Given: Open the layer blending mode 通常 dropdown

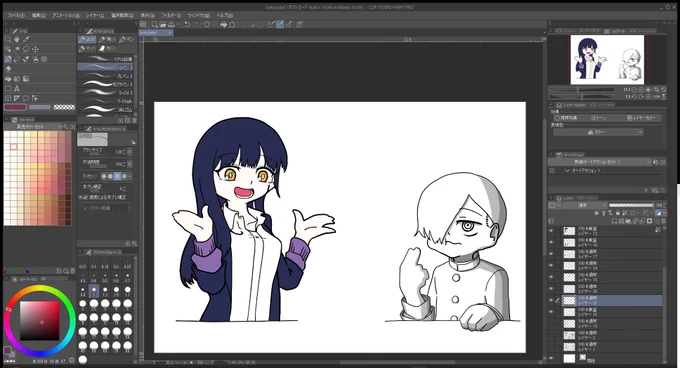Looking at the screenshot, I should pos(585,205).
